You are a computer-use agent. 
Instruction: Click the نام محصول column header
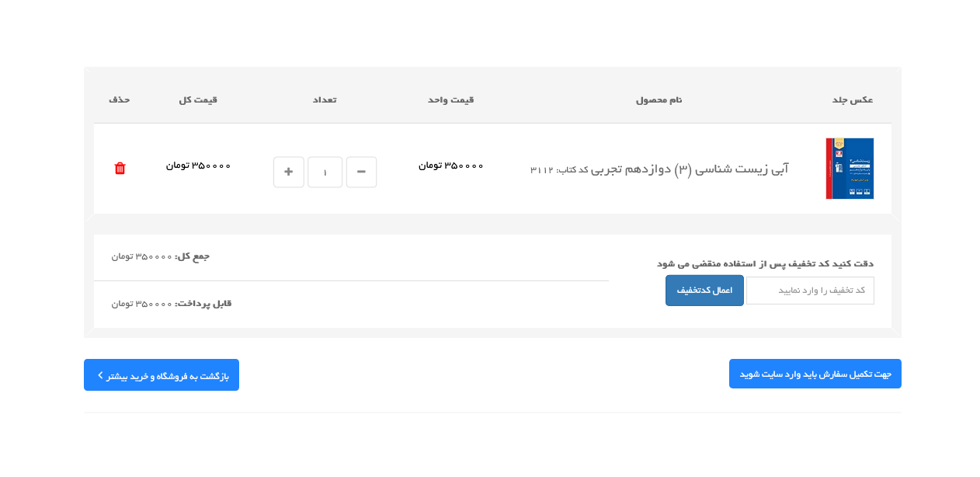point(659,99)
